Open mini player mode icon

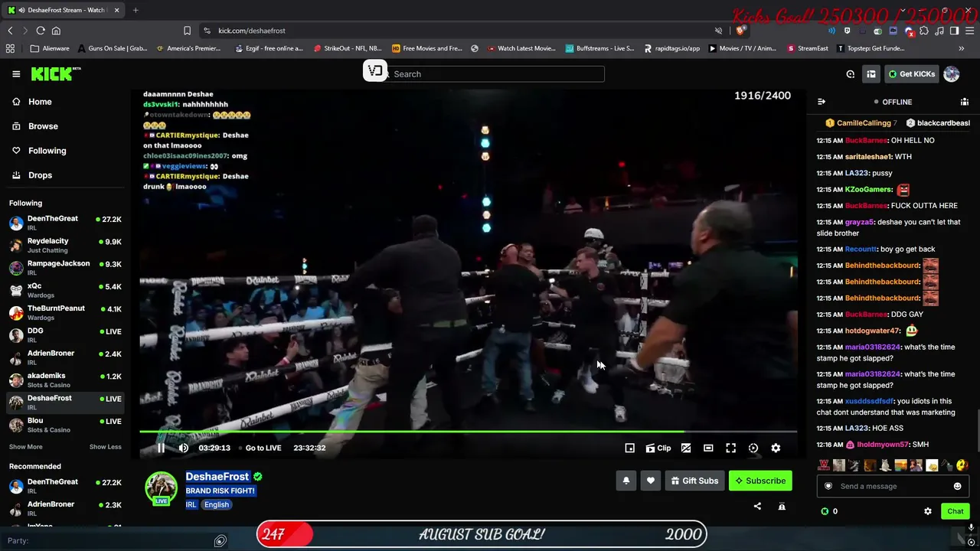tap(629, 448)
